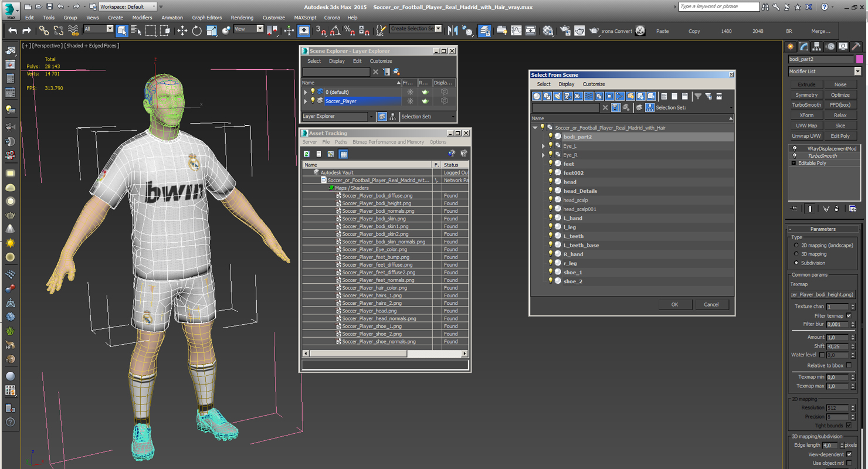Screen dimensions: 868x469
Task: Click the magenta object color swatch
Action: (x=859, y=59)
